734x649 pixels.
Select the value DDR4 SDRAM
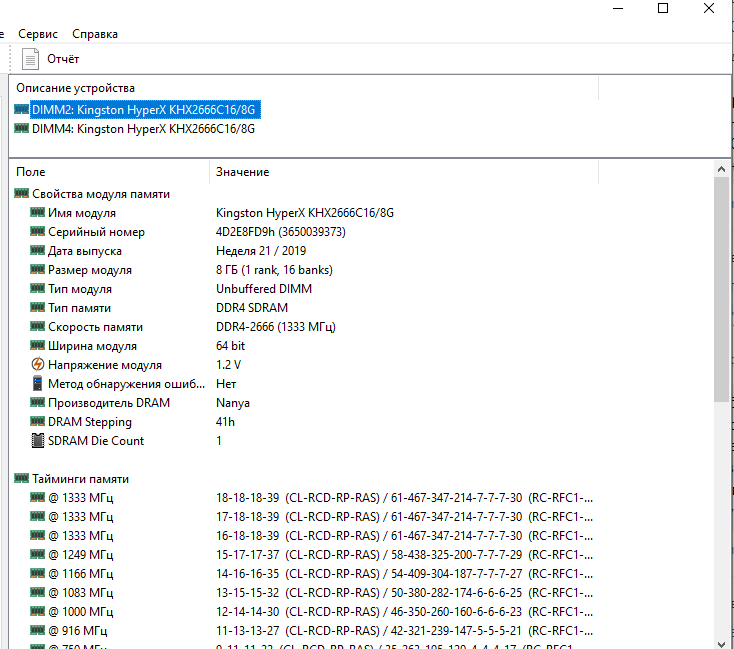[x=252, y=308]
